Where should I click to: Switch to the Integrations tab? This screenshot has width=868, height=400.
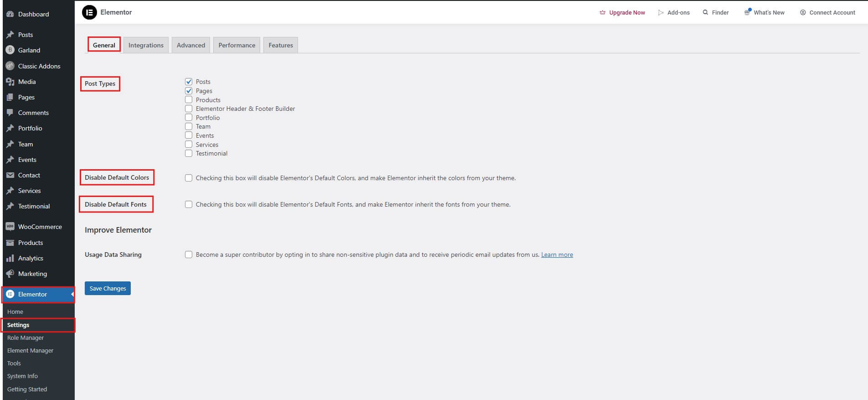click(x=146, y=45)
